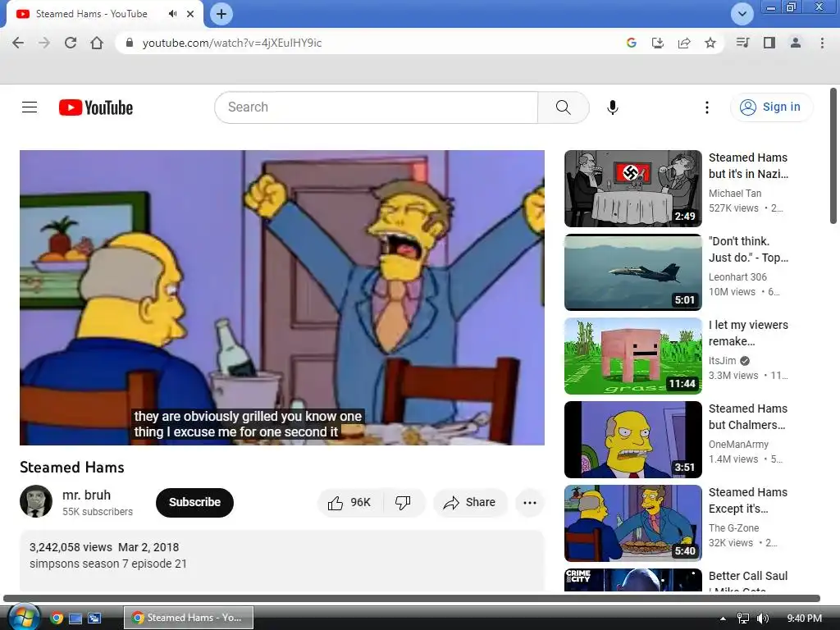The image size is (840, 630).
Task: Click the vertical page scrollbar
Action: (x=833, y=156)
